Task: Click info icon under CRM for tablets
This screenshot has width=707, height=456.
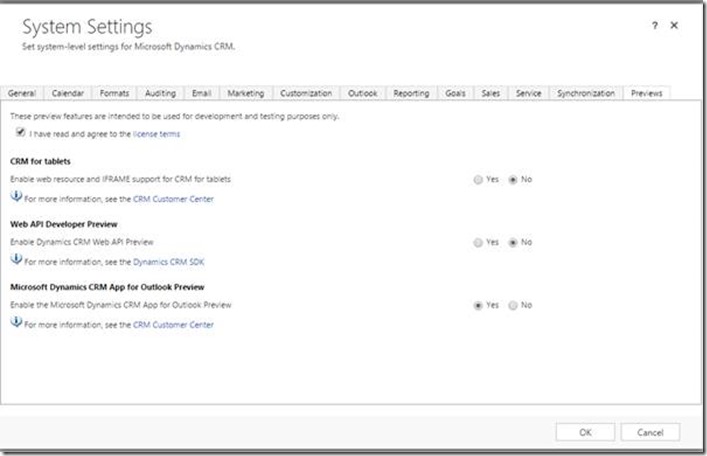Action: tap(16, 198)
